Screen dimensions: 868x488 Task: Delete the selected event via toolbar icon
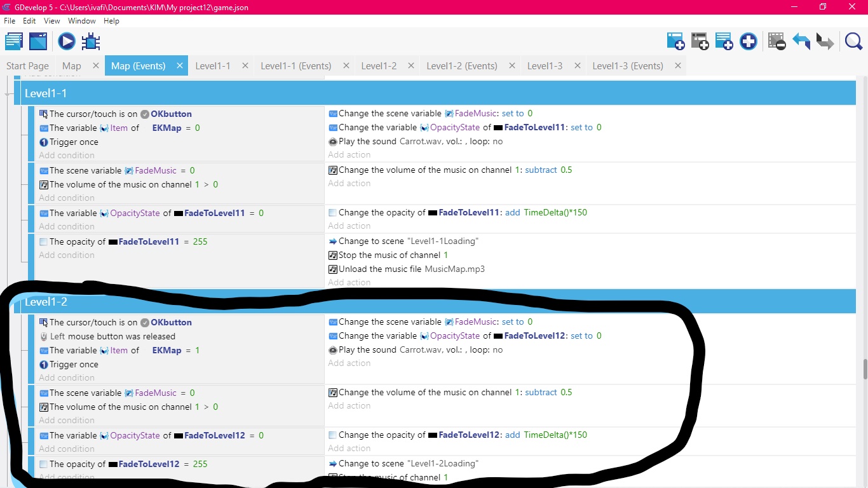(x=776, y=41)
